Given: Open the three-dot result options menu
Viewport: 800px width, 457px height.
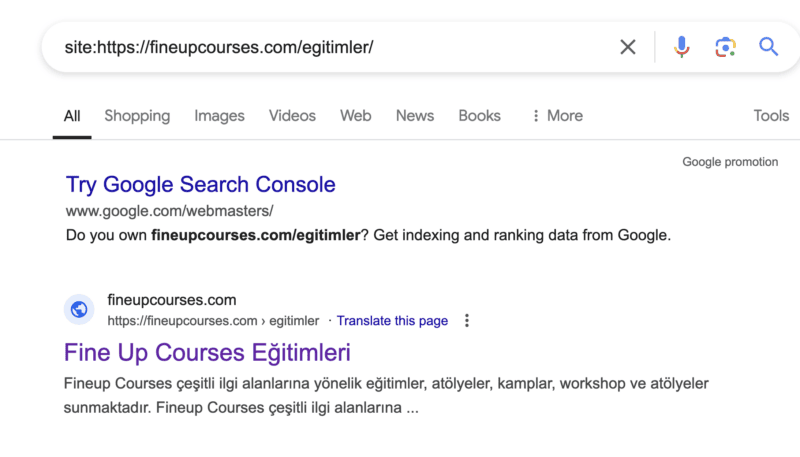Looking at the screenshot, I should click(x=467, y=321).
